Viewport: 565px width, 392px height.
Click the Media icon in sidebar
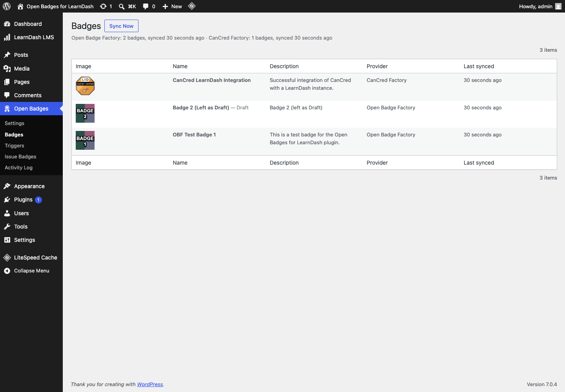point(7,69)
